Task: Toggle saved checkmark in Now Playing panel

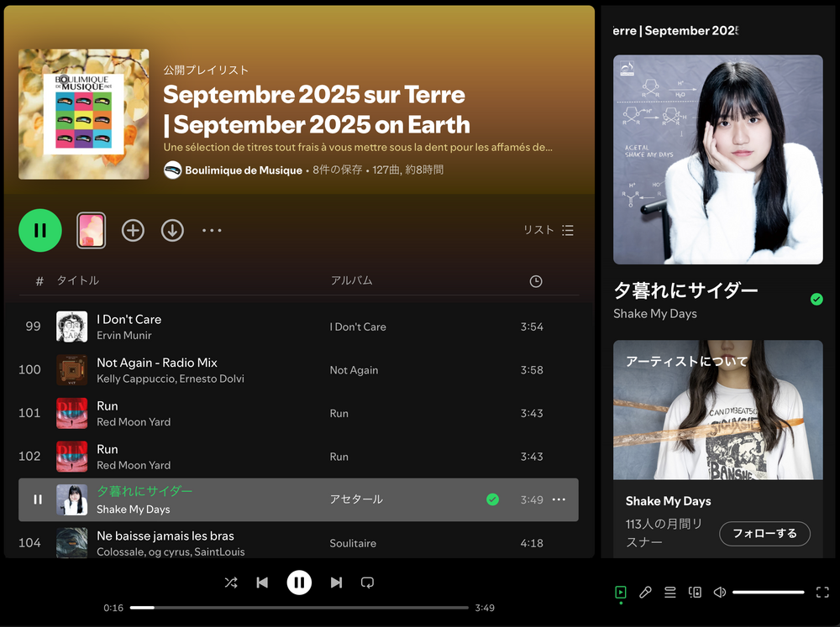Action: point(816,300)
